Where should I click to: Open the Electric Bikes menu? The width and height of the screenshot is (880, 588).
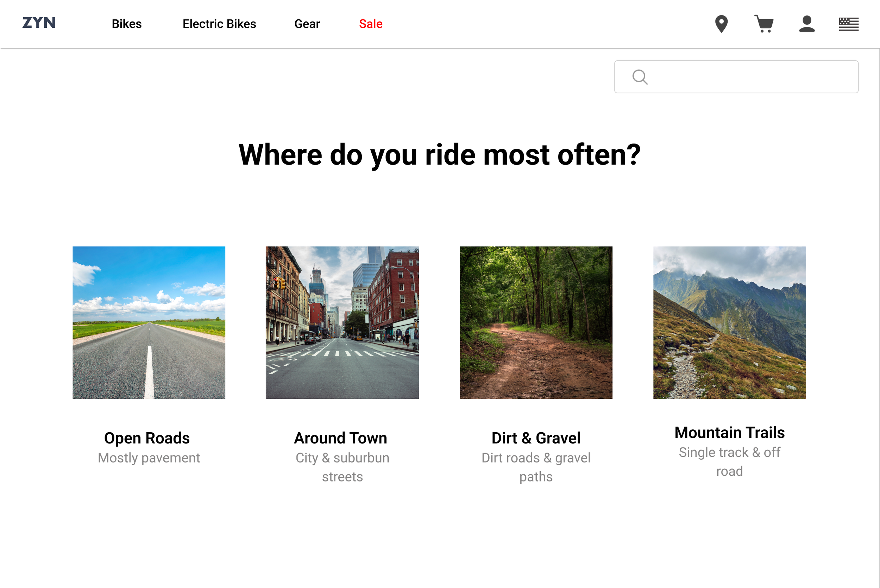tap(219, 24)
